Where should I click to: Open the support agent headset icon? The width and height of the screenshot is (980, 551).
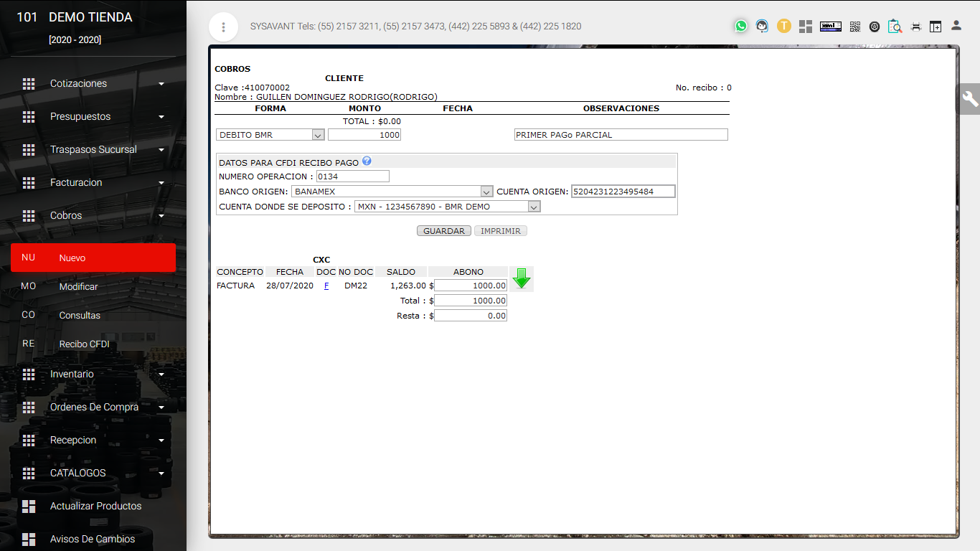(x=762, y=27)
